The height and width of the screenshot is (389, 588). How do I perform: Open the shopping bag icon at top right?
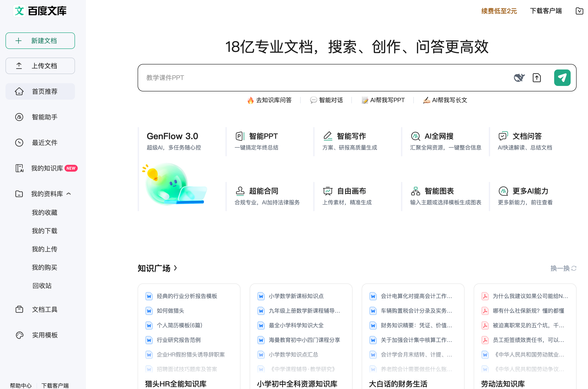pos(579,11)
